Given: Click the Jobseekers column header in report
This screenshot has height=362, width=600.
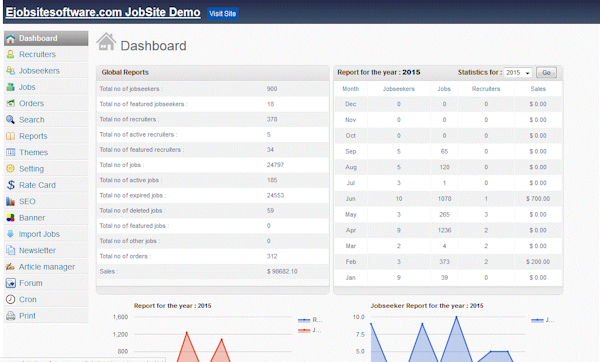Looking at the screenshot, I should pos(399,89).
